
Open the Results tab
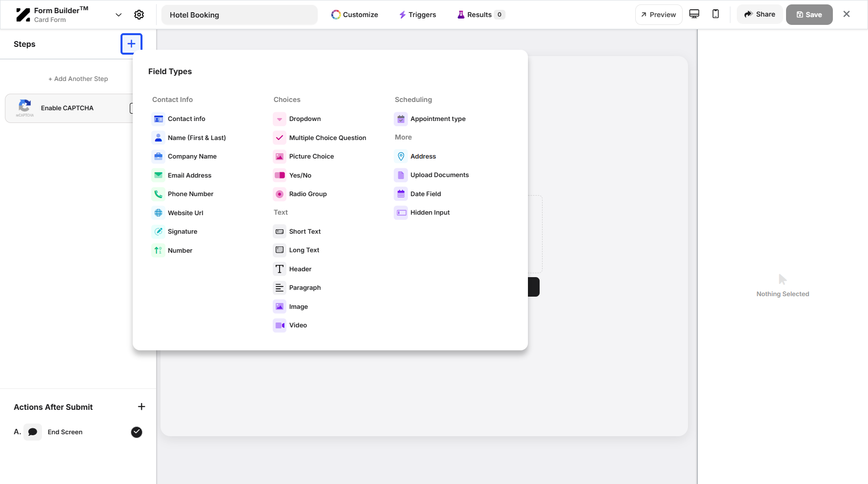click(481, 15)
